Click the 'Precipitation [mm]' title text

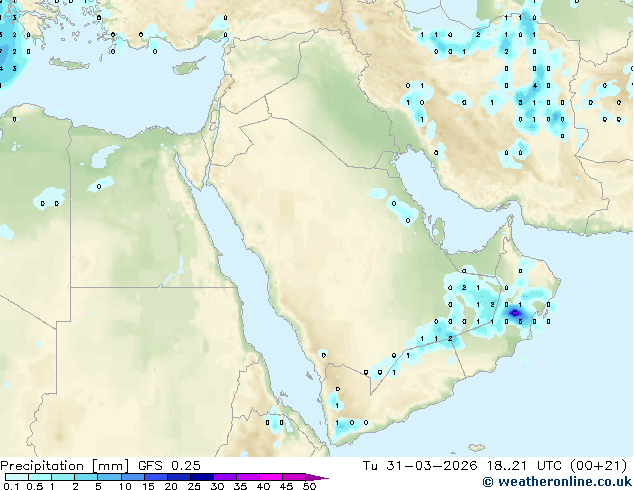tap(64, 466)
